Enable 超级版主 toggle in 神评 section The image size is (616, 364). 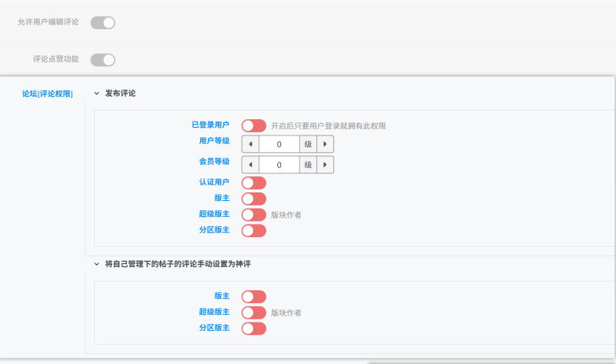[x=253, y=312]
